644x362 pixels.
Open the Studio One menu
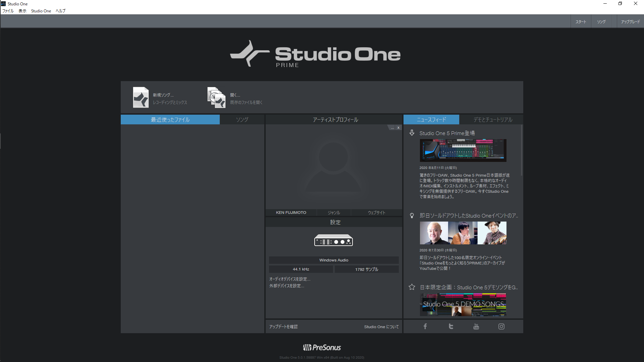click(x=41, y=11)
